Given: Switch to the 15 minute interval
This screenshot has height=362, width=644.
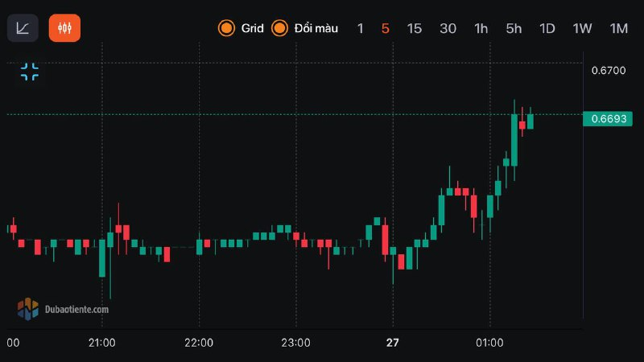Looking at the screenshot, I should pyautogui.click(x=415, y=28).
